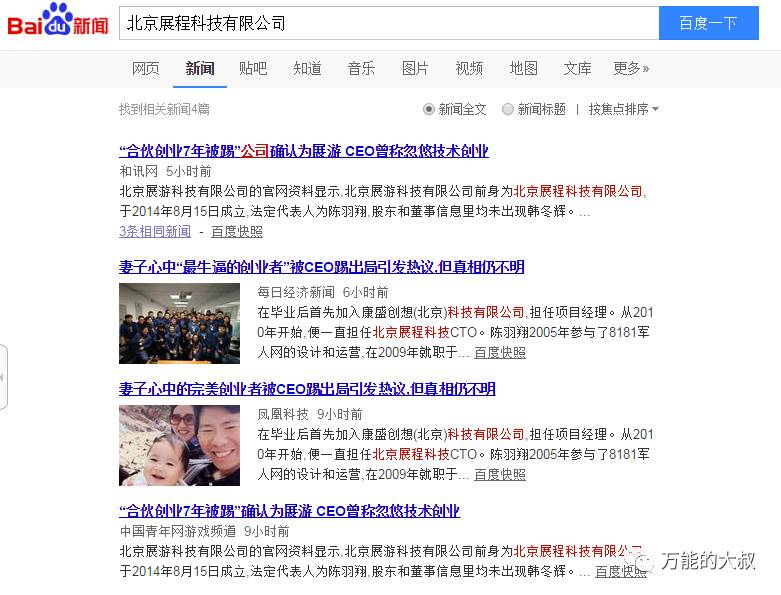The width and height of the screenshot is (781, 595).
Task: Click the source text 每日经济新闻 6小时前
Action: (x=323, y=292)
